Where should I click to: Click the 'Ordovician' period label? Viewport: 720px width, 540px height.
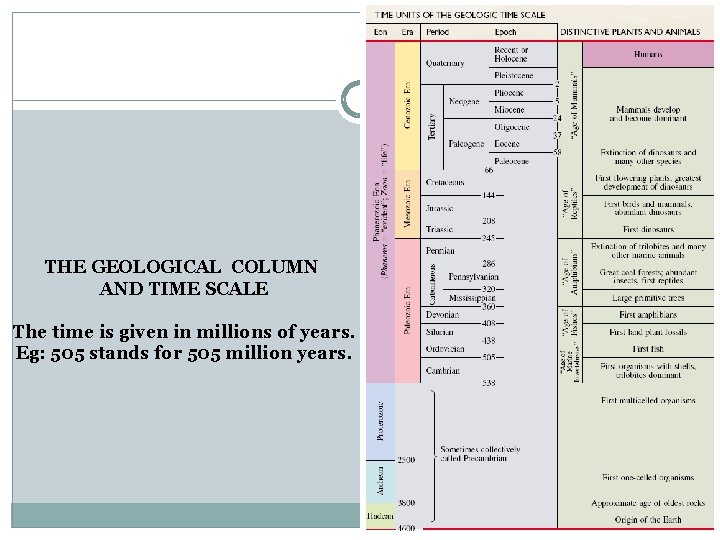pos(445,349)
